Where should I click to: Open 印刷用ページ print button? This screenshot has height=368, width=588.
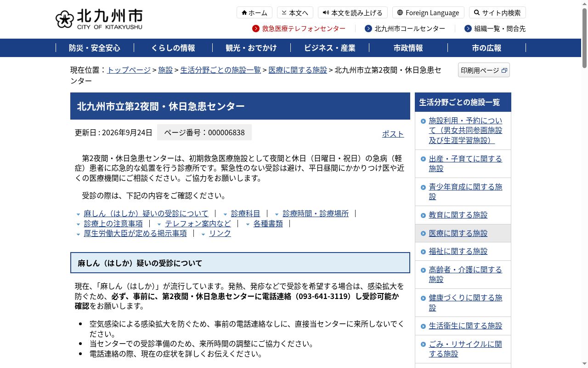pos(484,70)
